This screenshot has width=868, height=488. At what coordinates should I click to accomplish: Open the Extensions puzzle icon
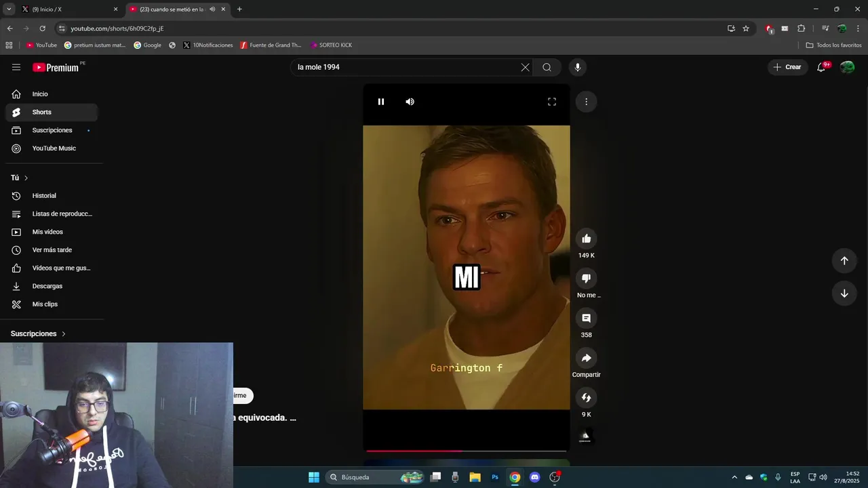(802, 28)
